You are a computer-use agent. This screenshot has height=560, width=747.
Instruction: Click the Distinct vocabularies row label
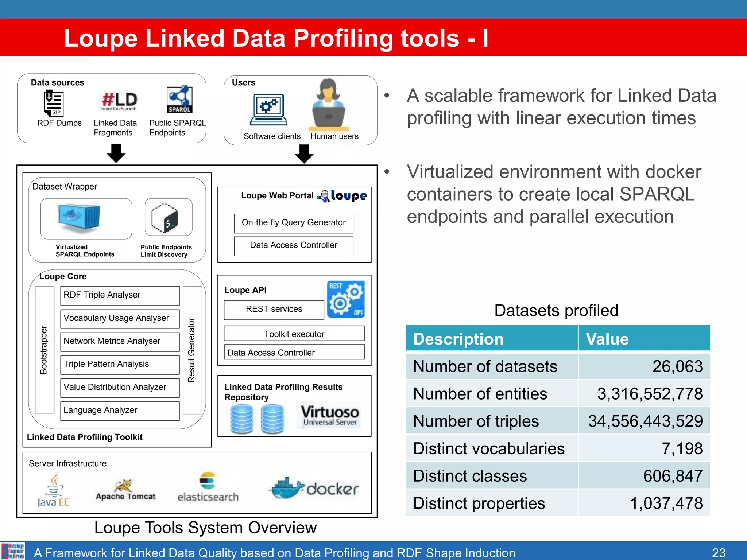[x=489, y=448]
